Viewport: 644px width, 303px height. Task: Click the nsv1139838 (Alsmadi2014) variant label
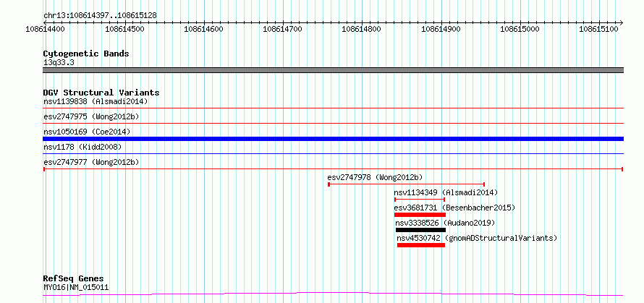[x=96, y=101]
